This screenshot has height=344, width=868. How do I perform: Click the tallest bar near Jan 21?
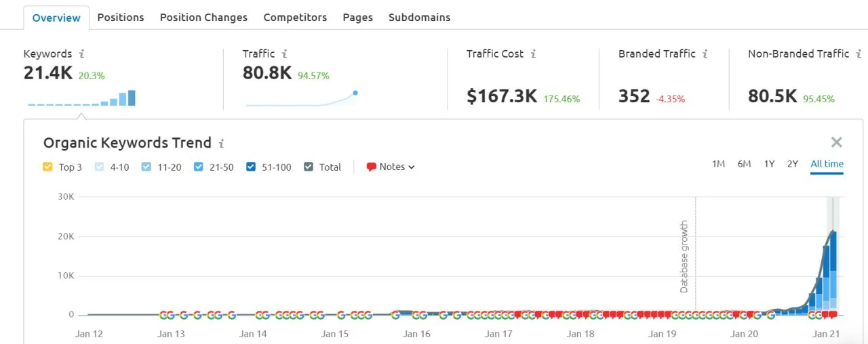tap(833, 273)
